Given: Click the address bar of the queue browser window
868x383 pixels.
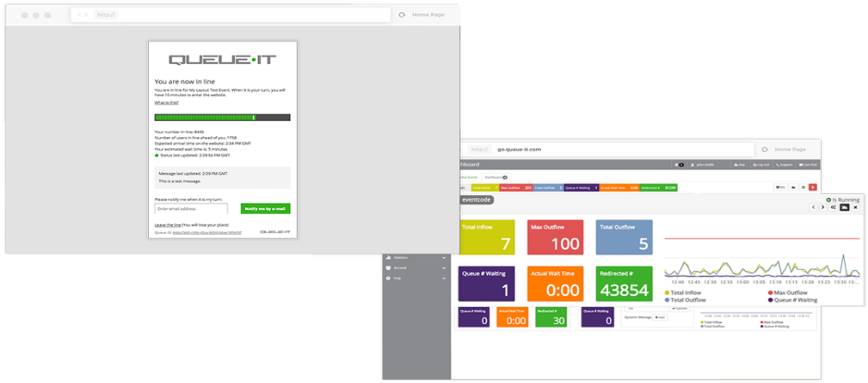Looking at the screenshot, I should pos(231,15).
